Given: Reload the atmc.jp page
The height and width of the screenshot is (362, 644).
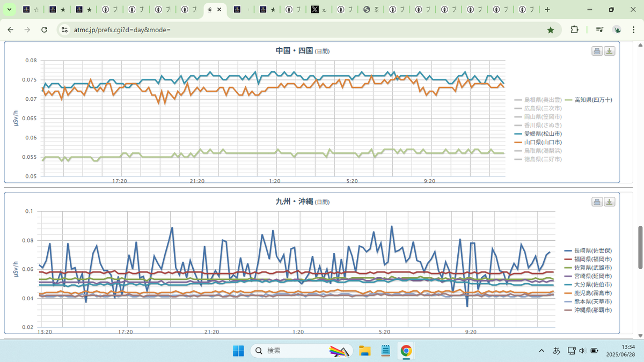Looking at the screenshot, I should (x=45, y=30).
